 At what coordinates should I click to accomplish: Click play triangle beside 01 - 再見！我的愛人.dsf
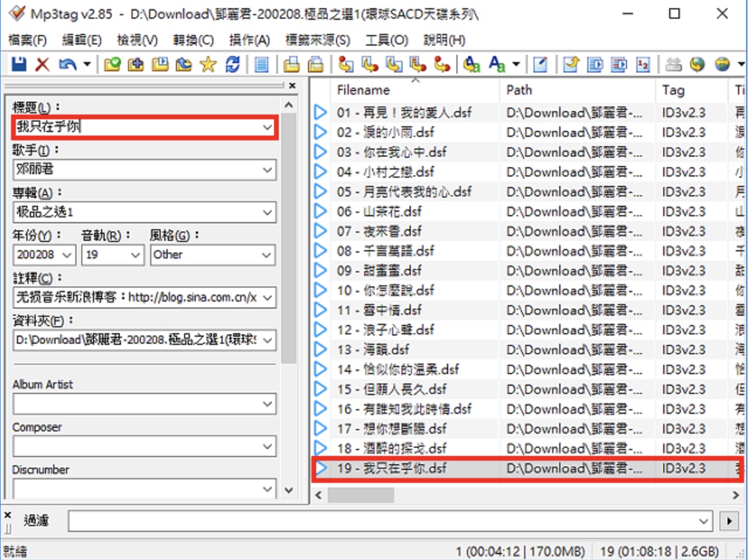[320, 112]
